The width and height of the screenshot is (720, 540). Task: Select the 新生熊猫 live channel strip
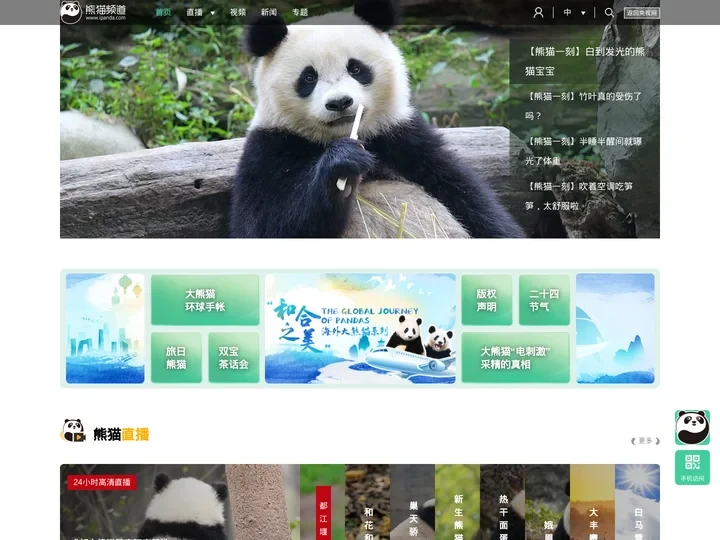coord(457,502)
